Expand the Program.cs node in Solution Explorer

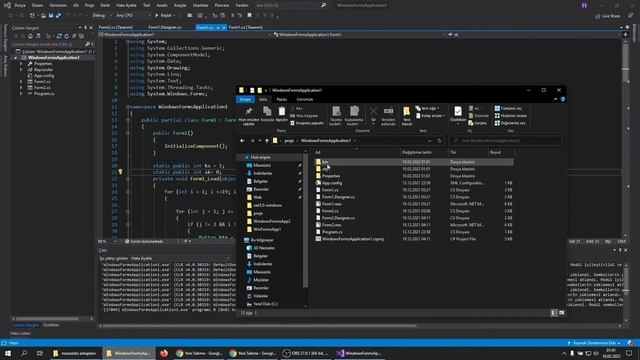point(21,93)
